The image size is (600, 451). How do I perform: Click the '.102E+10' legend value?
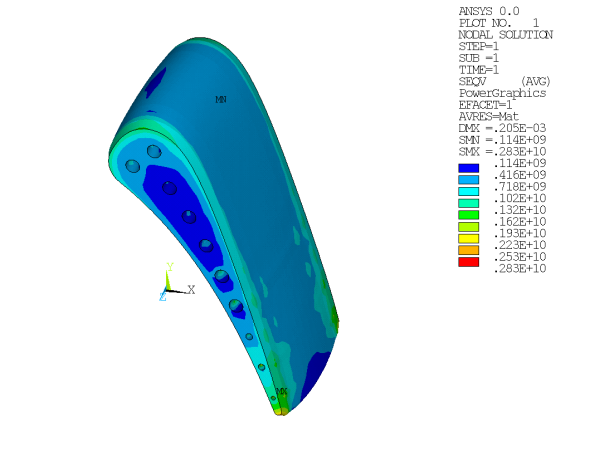point(520,198)
